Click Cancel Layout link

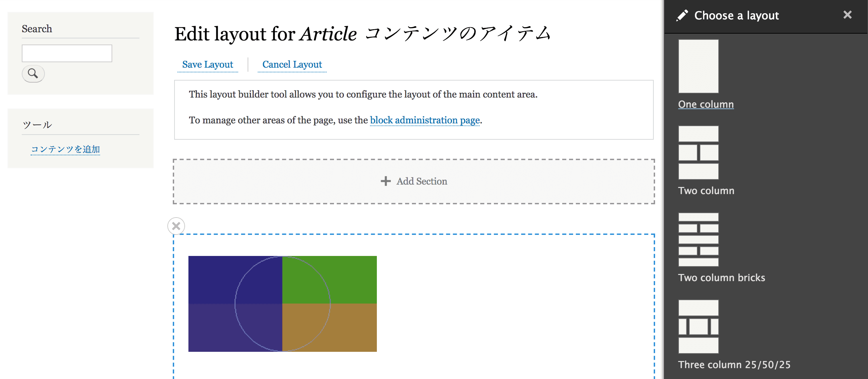pyautogui.click(x=292, y=64)
